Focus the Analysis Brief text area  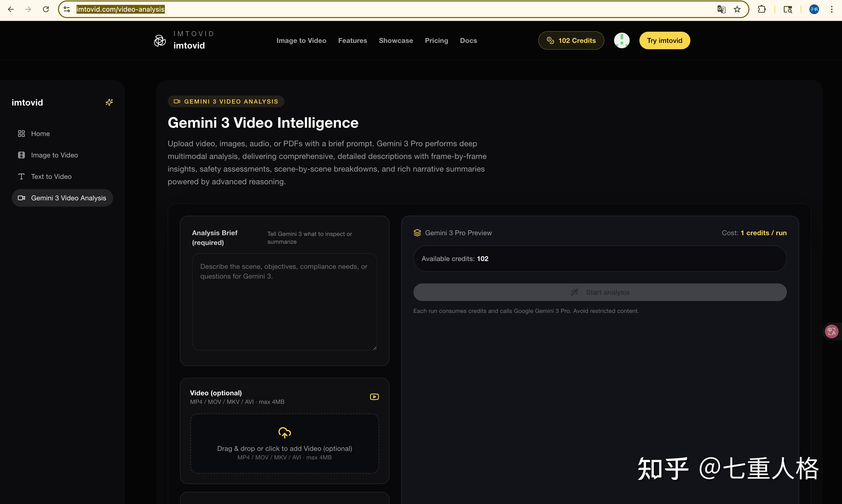click(x=284, y=301)
